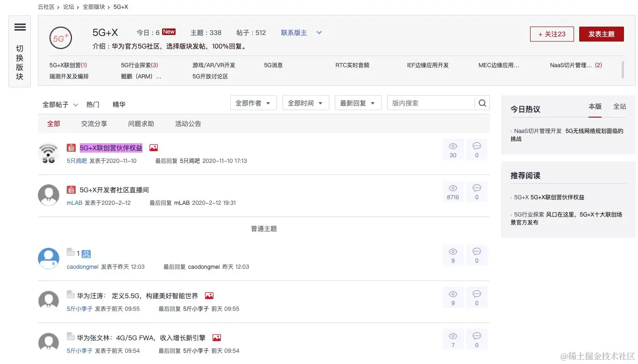Click pinned icon beside 5G+X联创营伙伴权益

71,148
